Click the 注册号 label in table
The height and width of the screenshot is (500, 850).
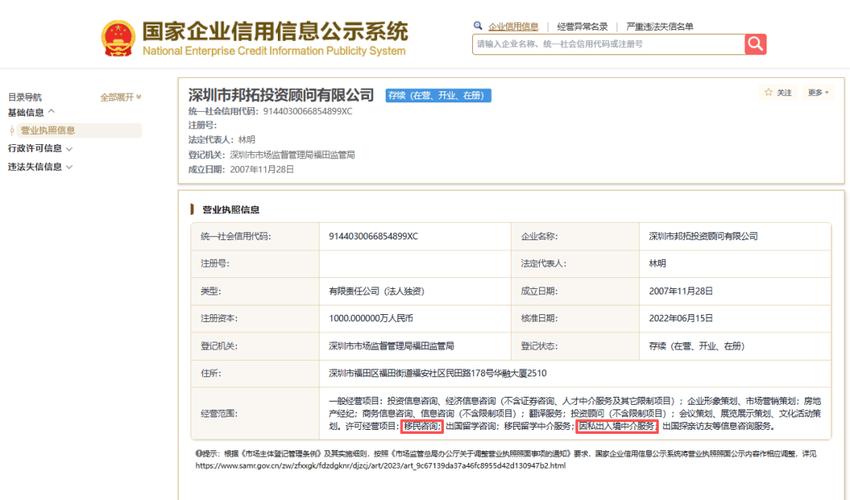(x=215, y=264)
